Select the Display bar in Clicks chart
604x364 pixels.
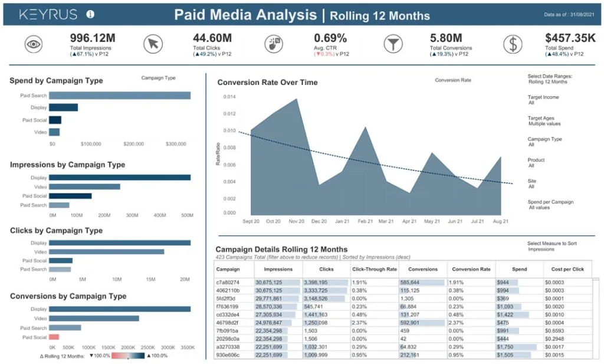coord(120,242)
